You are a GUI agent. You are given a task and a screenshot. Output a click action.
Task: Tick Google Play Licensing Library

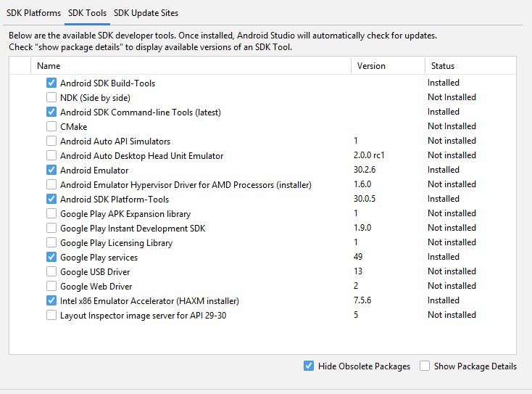coord(51,242)
